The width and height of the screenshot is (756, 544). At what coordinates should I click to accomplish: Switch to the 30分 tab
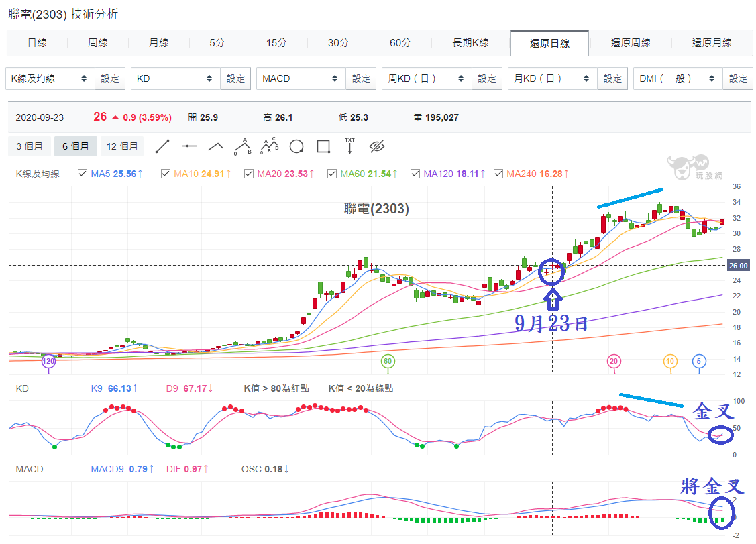coord(338,43)
